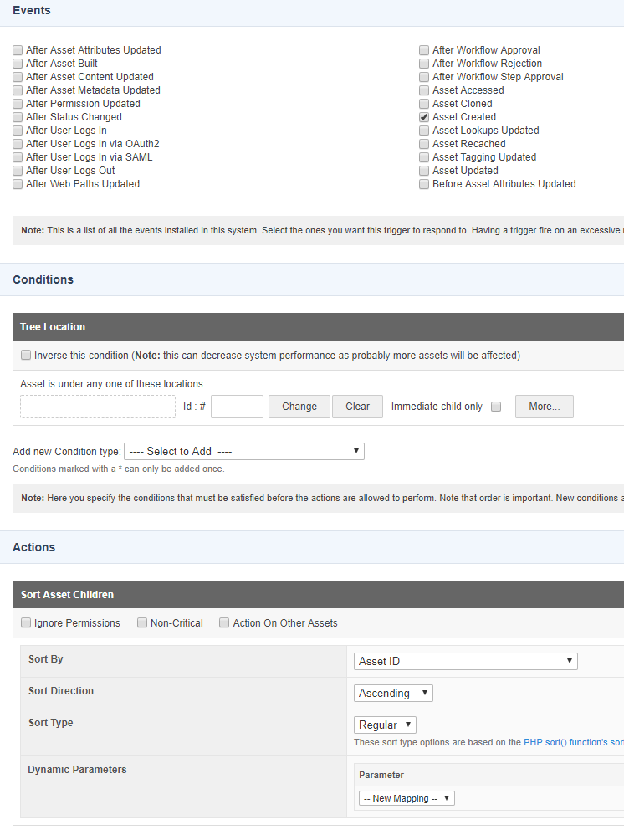Enable Before Asset Attributes Updated event

click(424, 184)
